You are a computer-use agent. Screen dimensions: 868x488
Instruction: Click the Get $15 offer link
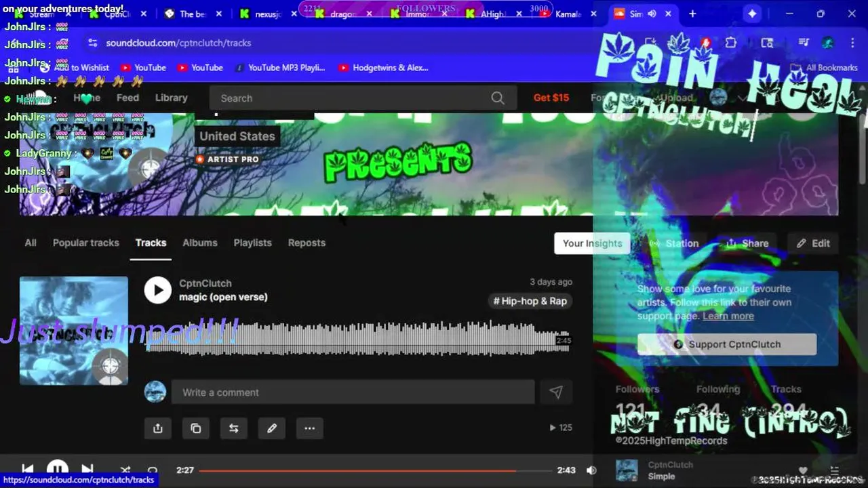551,98
